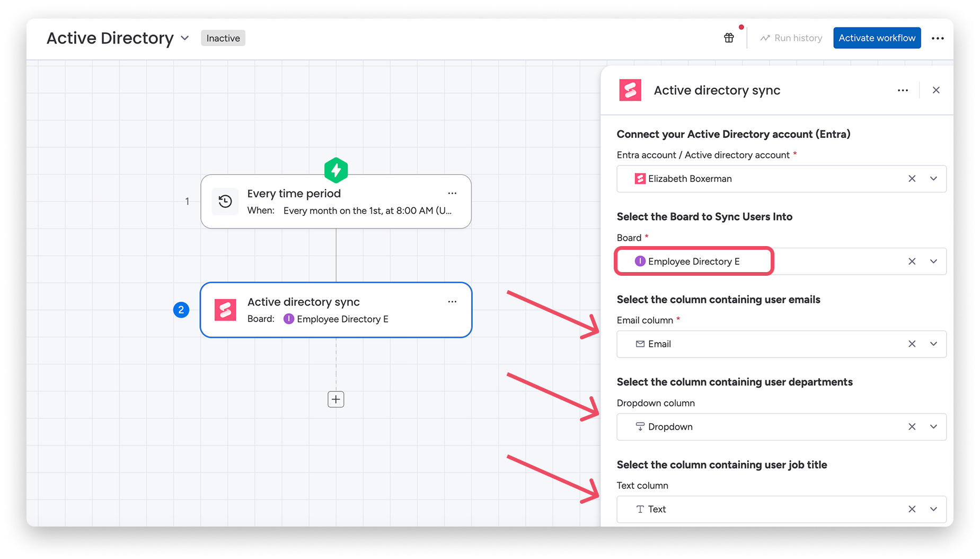Open the top-right workflow three-dot menu
The image size is (980, 559).
tap(938, 38)
